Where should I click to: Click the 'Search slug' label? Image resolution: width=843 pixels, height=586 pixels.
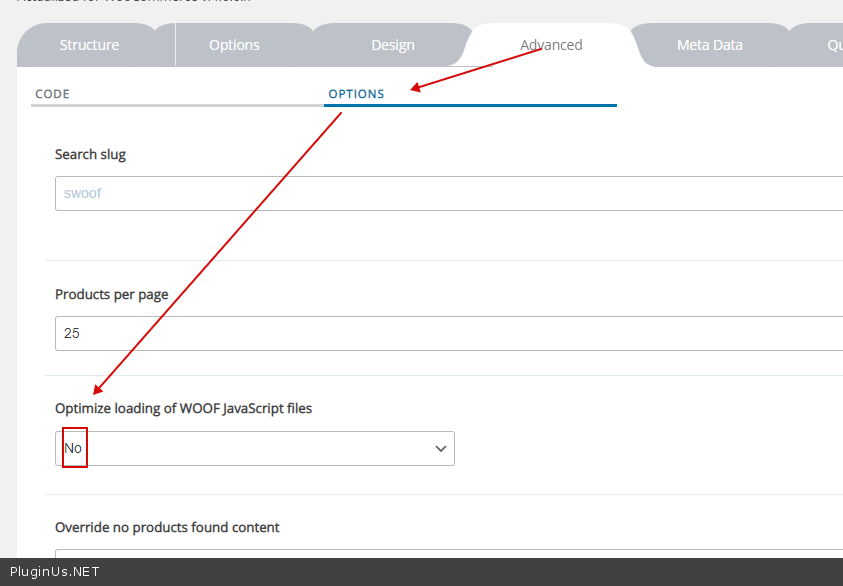tap(90, 154)
